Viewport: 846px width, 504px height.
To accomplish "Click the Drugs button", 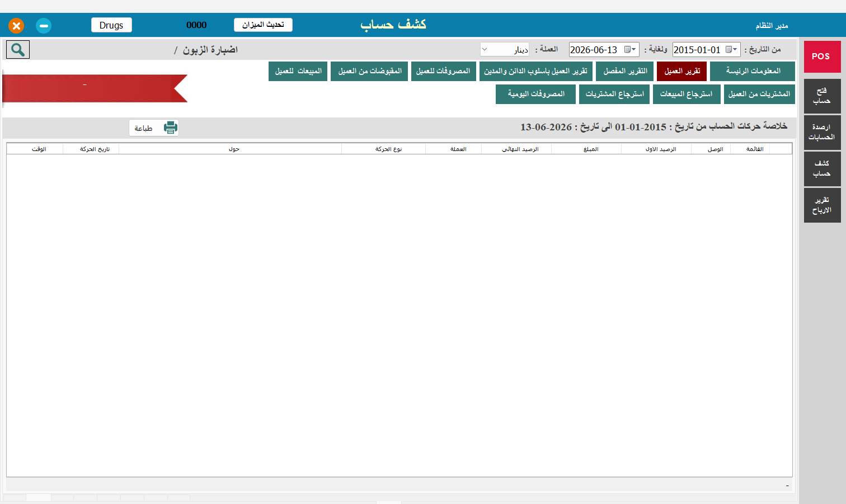I will coord(111,25).
